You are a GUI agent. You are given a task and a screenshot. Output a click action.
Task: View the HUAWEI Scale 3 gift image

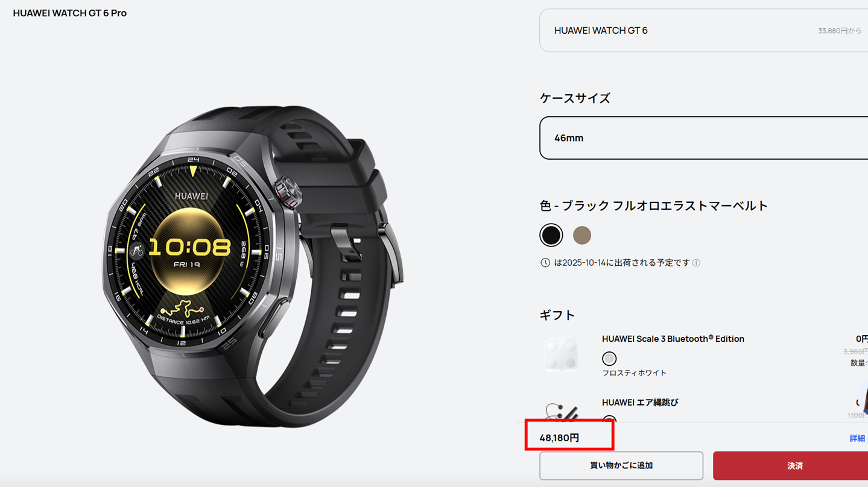[561, 355]
